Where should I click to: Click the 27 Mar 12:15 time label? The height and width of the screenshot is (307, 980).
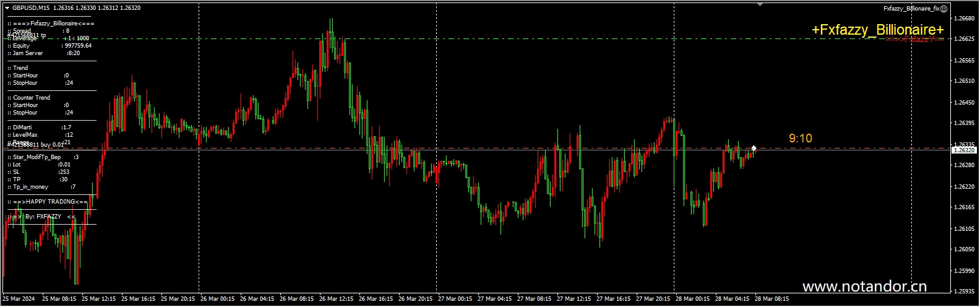click(x=574, y=299)
